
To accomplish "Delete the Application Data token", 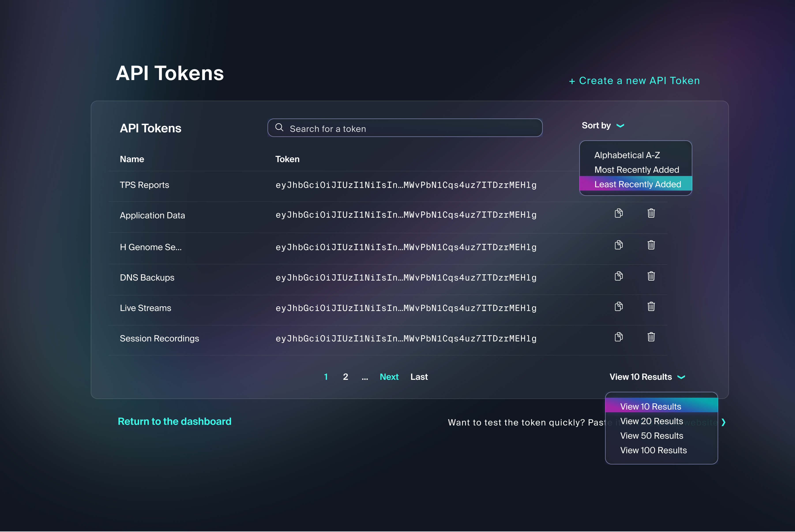I will coord(651,213).
